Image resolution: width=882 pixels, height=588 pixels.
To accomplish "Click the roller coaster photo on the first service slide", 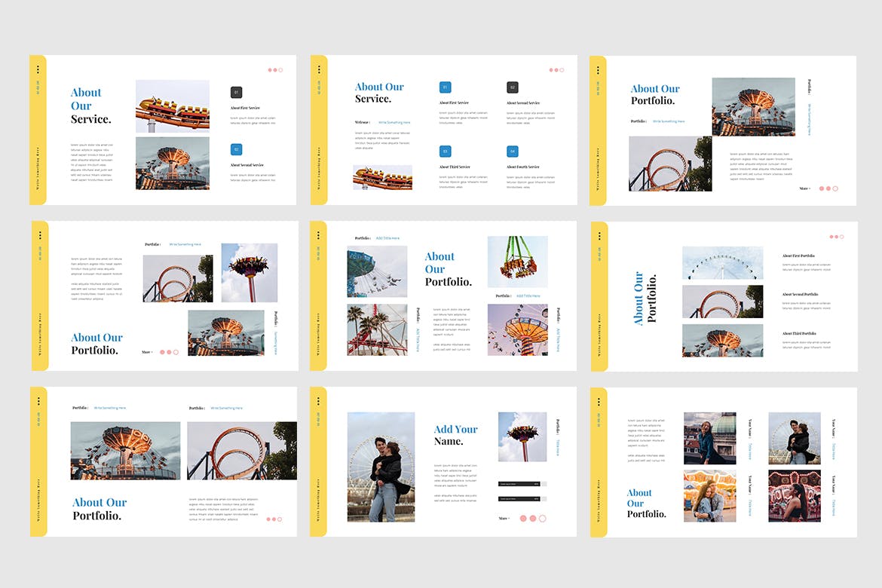I will [173, 106].
